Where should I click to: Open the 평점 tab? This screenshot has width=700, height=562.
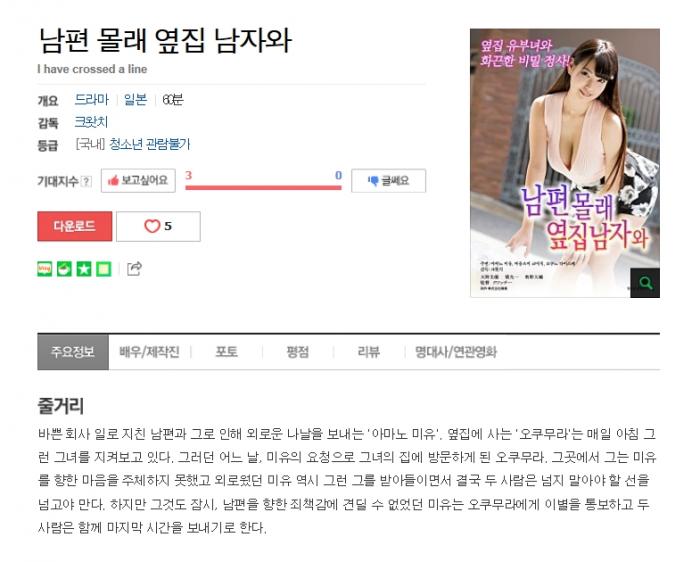(x=298, y=352)
